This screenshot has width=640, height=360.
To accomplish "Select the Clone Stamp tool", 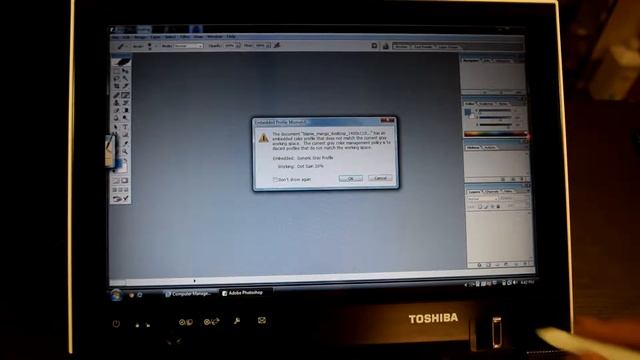I will point(117,103).
